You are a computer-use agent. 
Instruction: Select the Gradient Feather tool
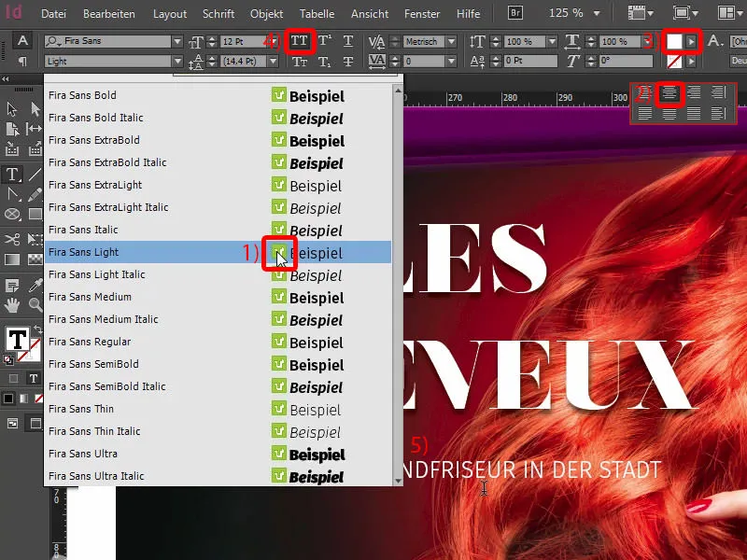35,259
